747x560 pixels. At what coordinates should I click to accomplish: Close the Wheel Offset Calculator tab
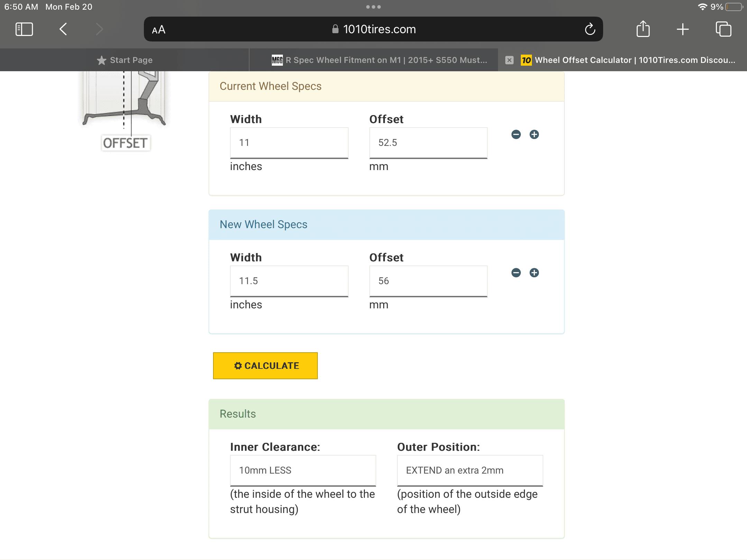509,60
